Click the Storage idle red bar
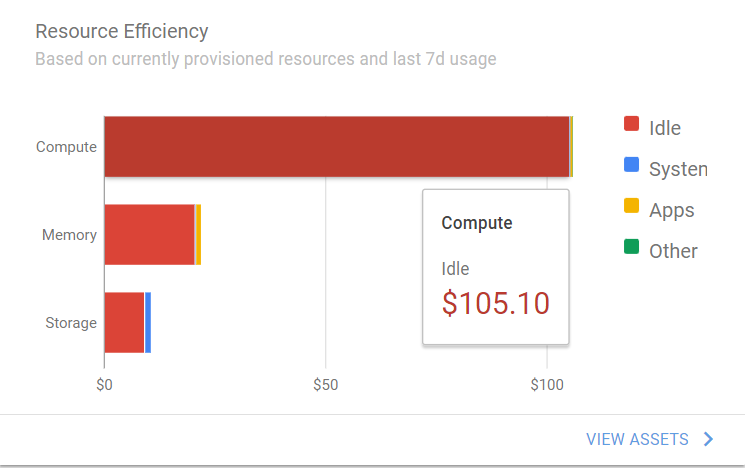 tap(124, 323)
